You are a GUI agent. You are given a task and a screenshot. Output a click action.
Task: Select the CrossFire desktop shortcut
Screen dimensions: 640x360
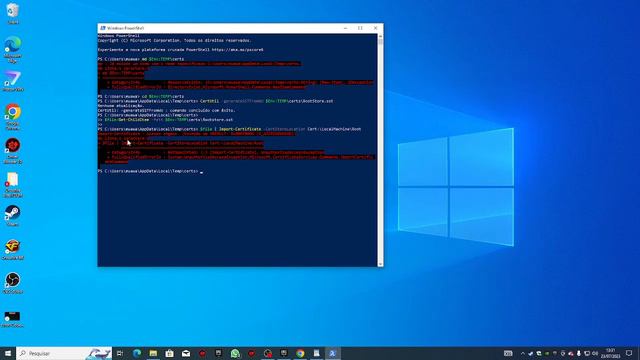pos(13,249)
